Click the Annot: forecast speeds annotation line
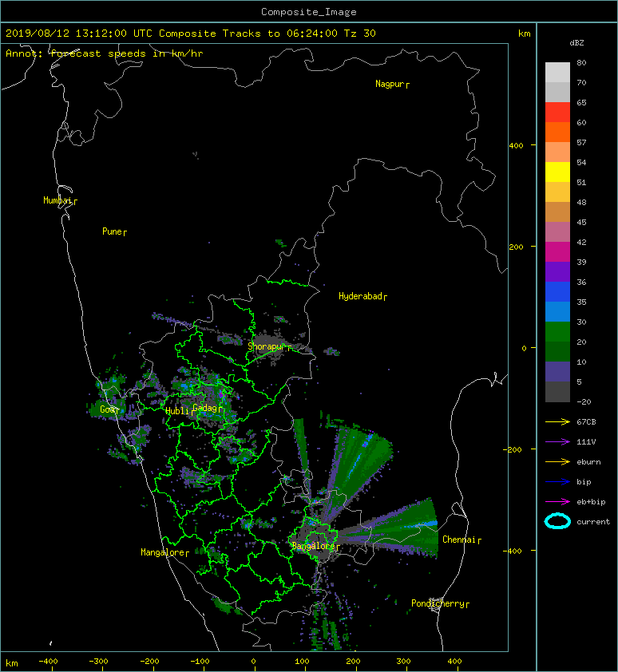Image resolution: width=618 pixels, height=672 pixels. (x=105, y=53)
